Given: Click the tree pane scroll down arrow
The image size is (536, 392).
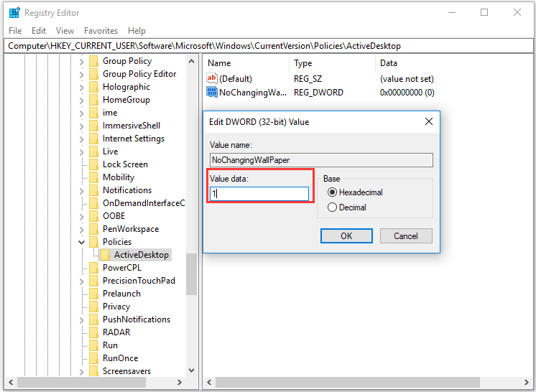Looking at the screenshot, I should [191, 370].
